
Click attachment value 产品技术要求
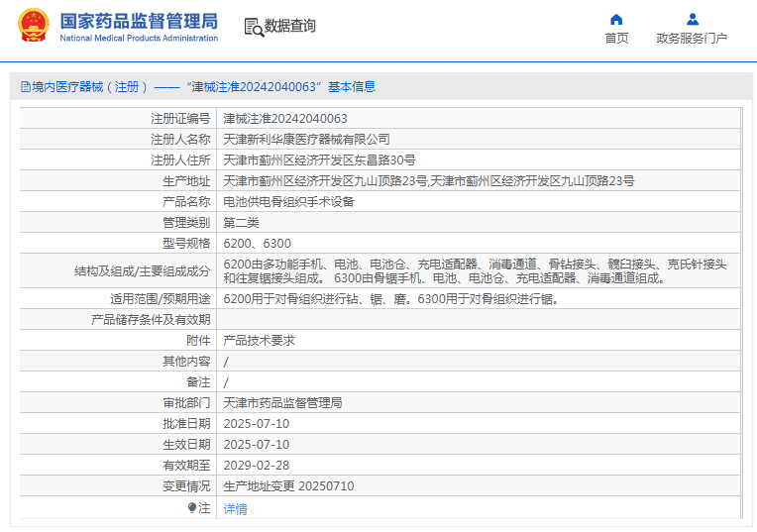point(259,341)
